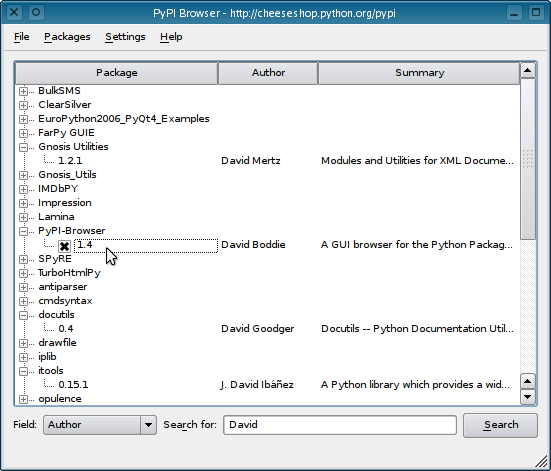Screen dimensions: 551x471
Task: Click the Search button
Action: (500, 425)
